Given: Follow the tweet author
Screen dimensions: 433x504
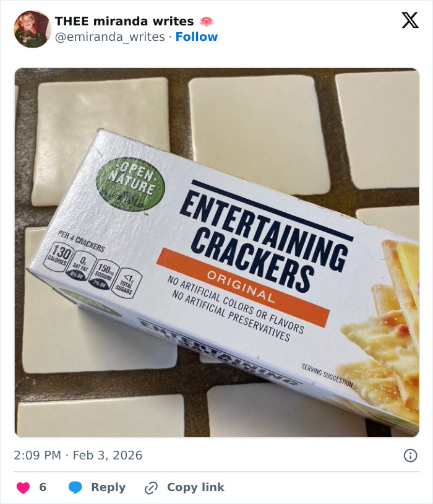Looking at the screenshot, I should (197, 37).
